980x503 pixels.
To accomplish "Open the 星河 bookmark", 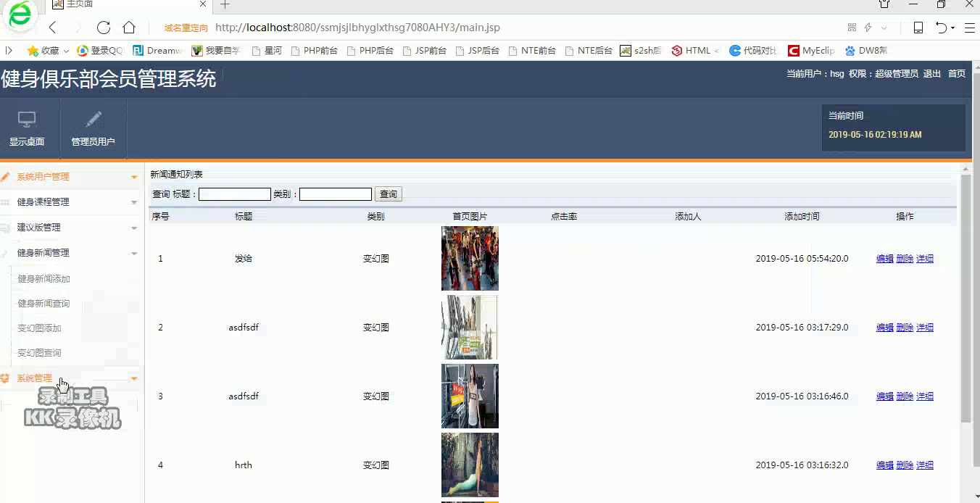I will click(x=266, y=51).
